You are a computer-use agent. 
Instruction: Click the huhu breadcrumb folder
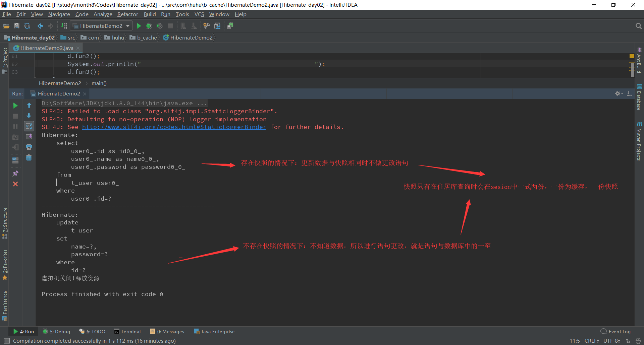(114, 38)
